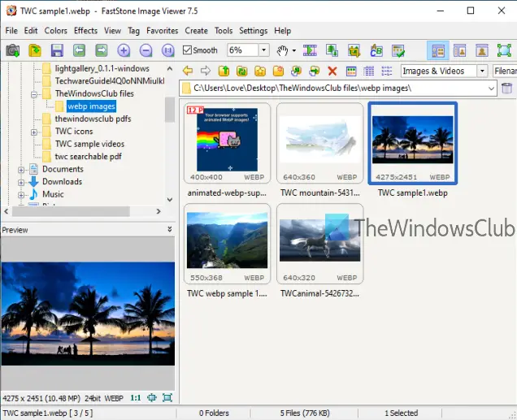
Task: Collapse the Preview panel chevron
Action: [x=170, y=229]
